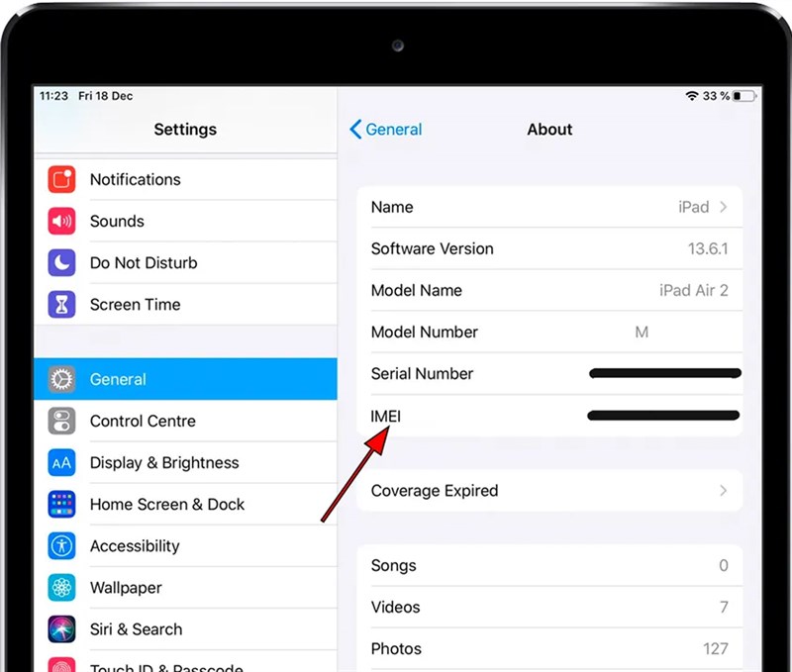
Task: Select the highlighted General row
Action: pos(185,379)
